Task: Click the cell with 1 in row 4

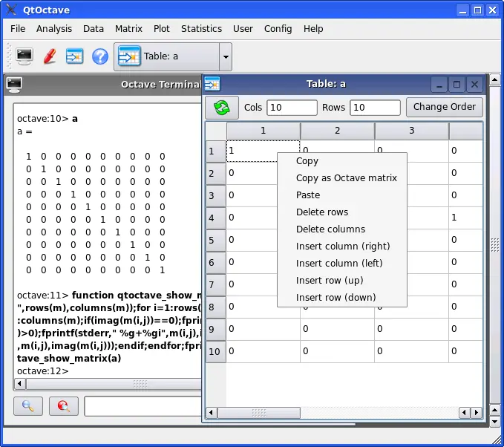Action: 465,218
